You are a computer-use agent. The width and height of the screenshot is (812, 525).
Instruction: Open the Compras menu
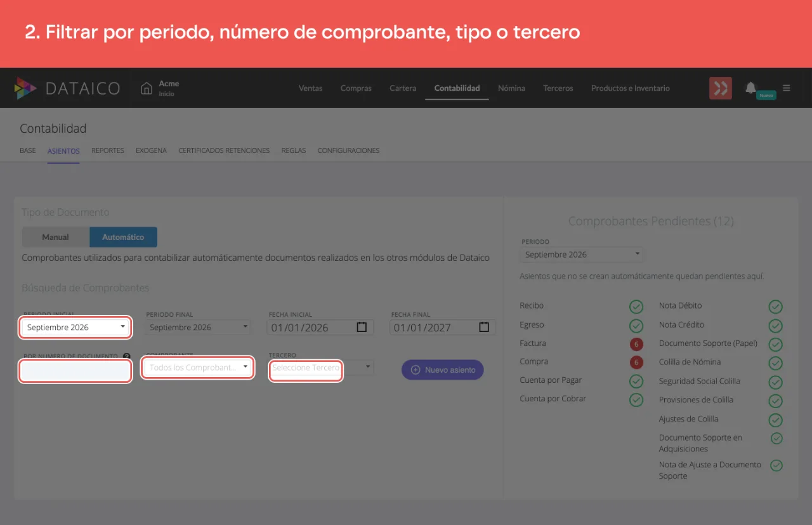(x=356, y=88)
